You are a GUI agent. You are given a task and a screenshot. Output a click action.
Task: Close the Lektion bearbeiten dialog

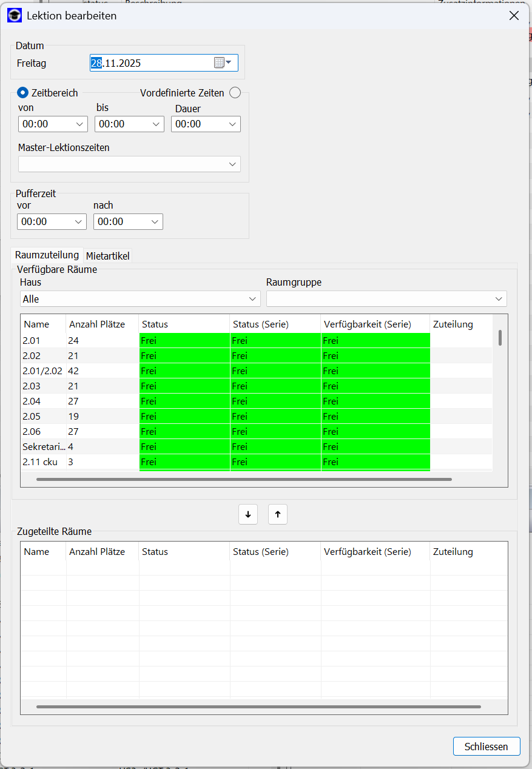point(514,16)
